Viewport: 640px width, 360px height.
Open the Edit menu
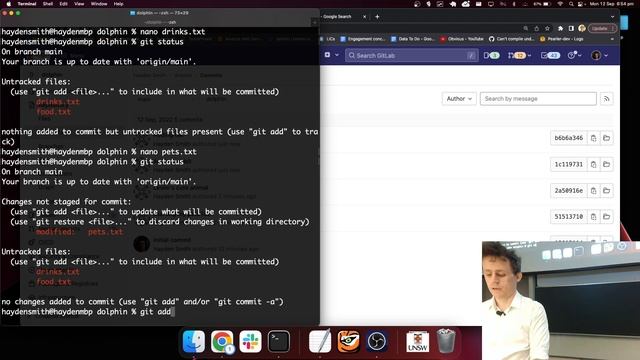coord(63,4)
